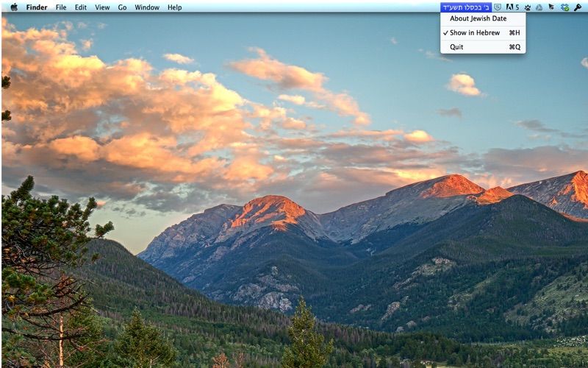This screenshot has width=588, height=368.
Task: Click the Dropbox menu bar icon
Action: [564, 7]
